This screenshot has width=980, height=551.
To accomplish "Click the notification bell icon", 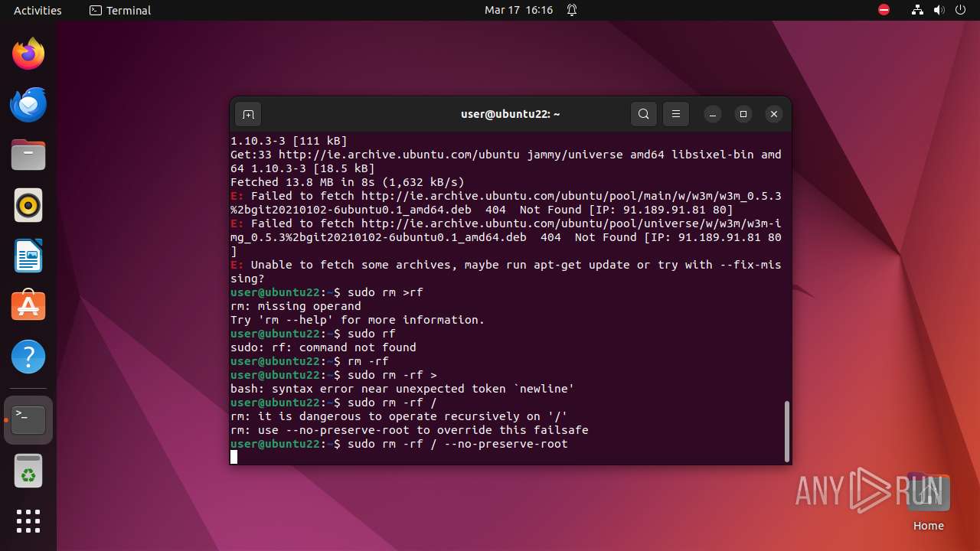I will pos(572,10).
